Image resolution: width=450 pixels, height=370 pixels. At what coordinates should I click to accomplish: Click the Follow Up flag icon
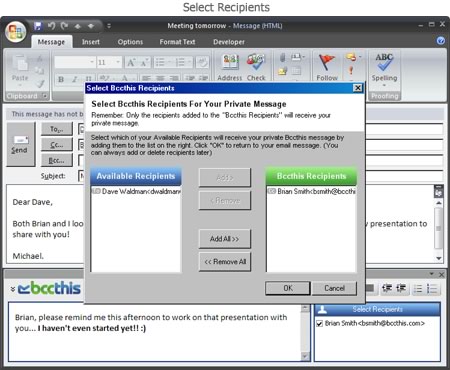tap(326, 62)
